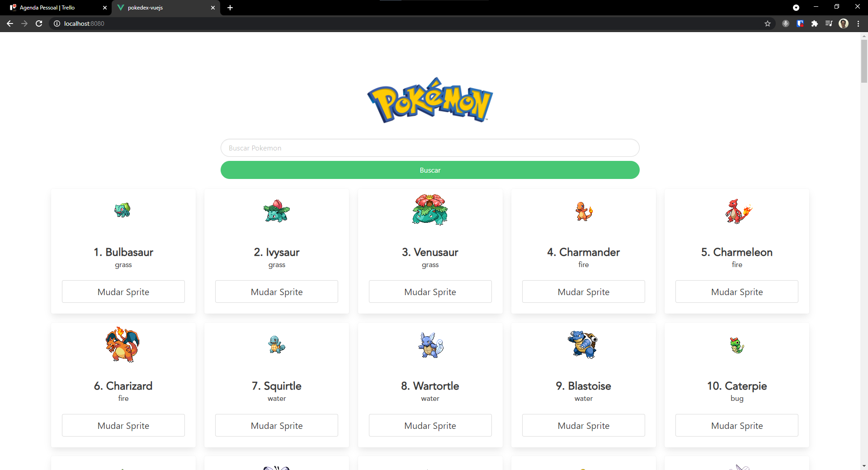The height and width of the screenshot is (470, 868).
Task: Click the '10. Caterpie' title
Action: click(x=737, y=386)
